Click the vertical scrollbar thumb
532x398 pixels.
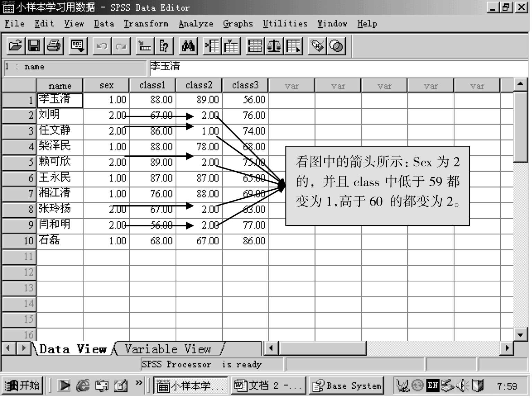[x=520, y=127]
